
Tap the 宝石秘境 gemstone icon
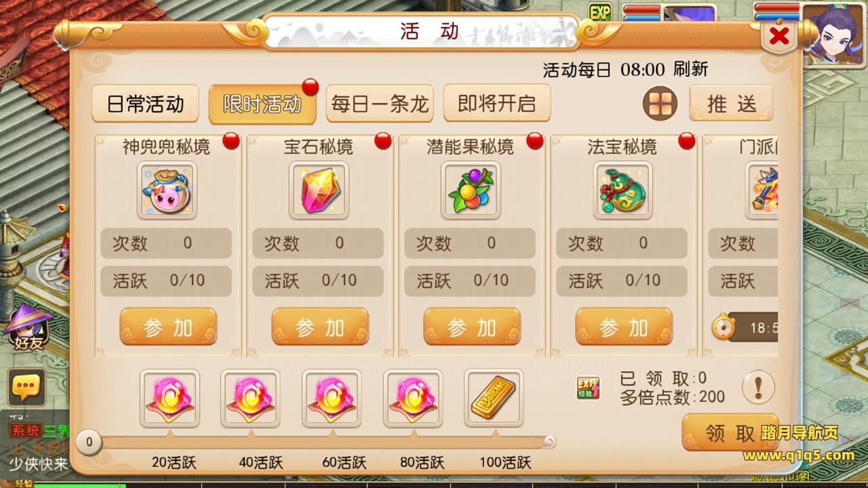coord(319,190)
